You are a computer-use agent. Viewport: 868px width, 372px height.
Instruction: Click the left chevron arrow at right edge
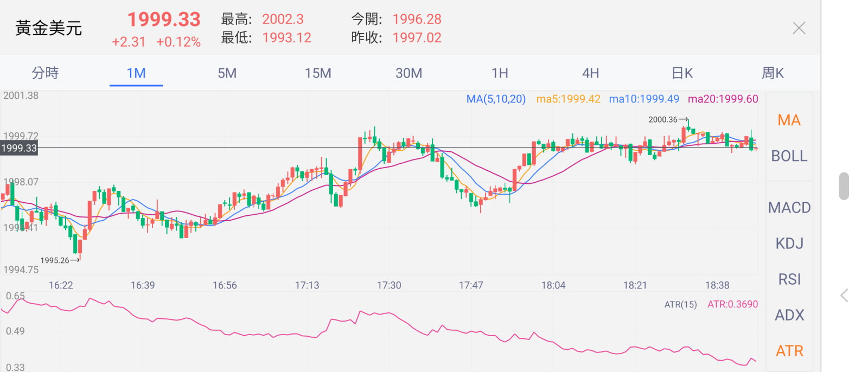(844, 296)
